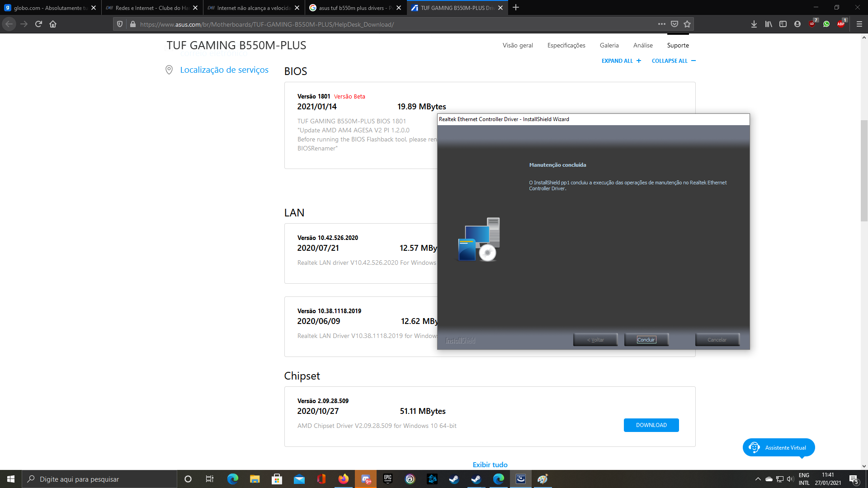Click Concluir in InstallShield Wizard
868x488 pixels.
[x=646, y=340]
